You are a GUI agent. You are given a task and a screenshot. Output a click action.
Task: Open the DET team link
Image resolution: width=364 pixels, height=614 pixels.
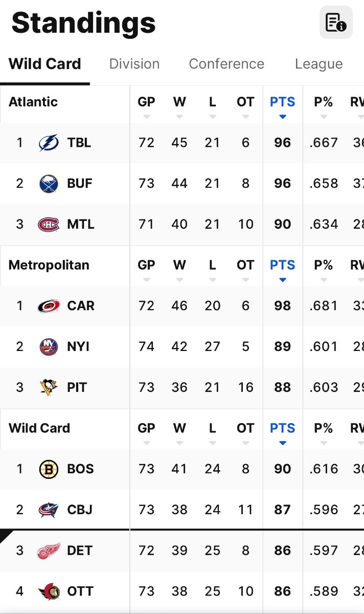[80, 551]
